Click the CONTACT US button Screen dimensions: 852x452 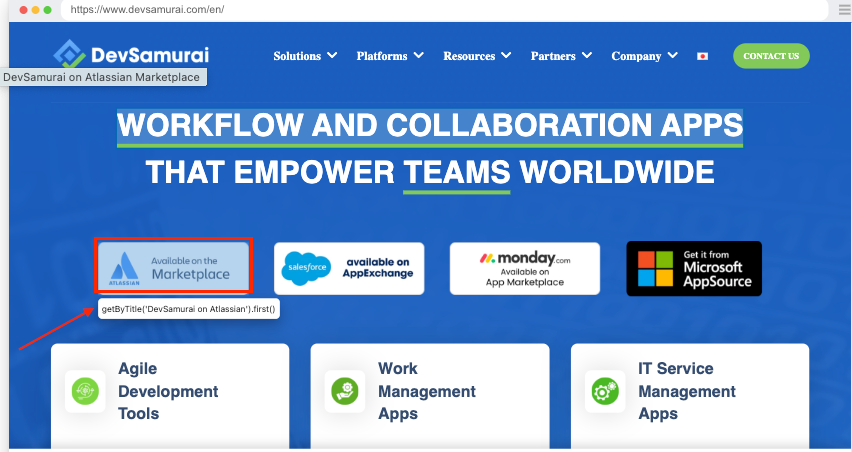[x=771, y=56]
